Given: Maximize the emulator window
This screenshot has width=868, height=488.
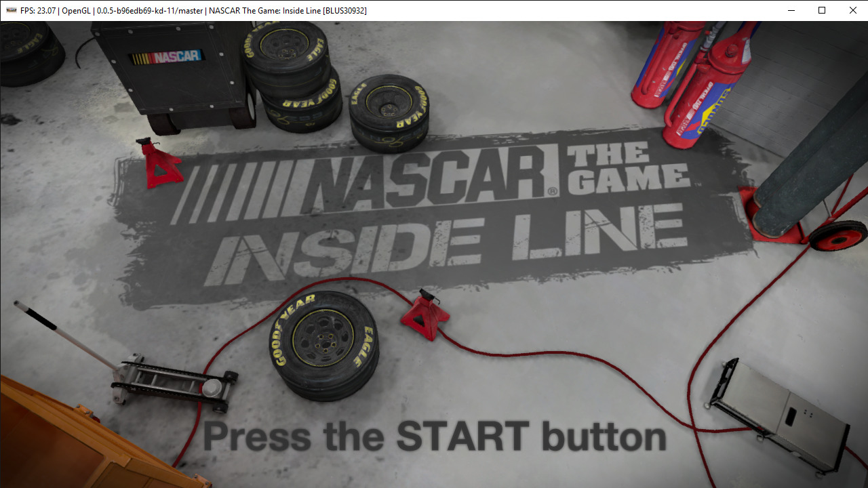Looking at the screenshot, I should coord(822,10).
